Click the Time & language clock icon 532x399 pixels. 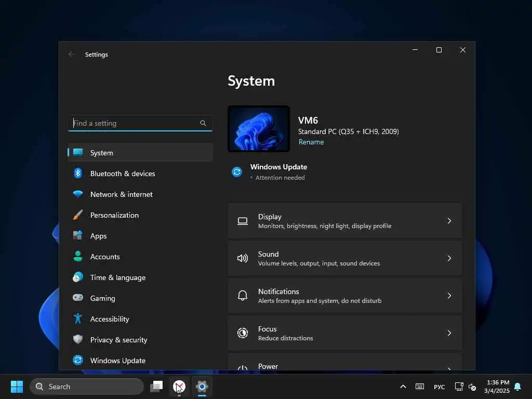pos(78,277)
